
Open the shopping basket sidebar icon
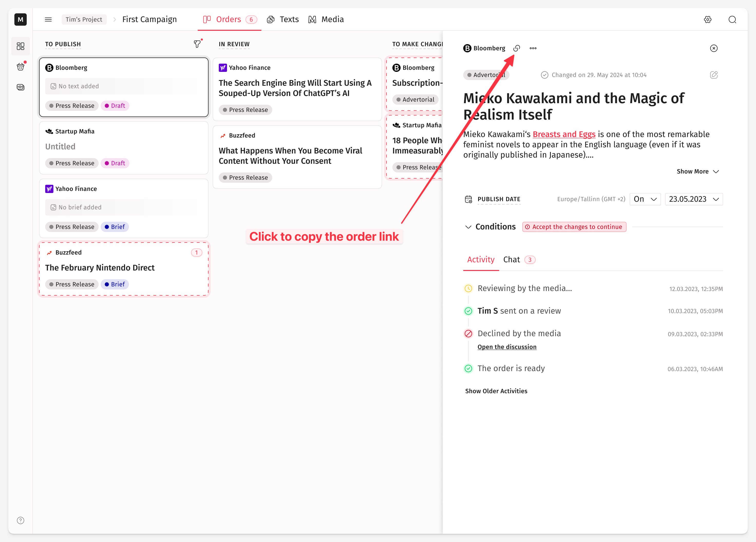[x=21, y=67]
